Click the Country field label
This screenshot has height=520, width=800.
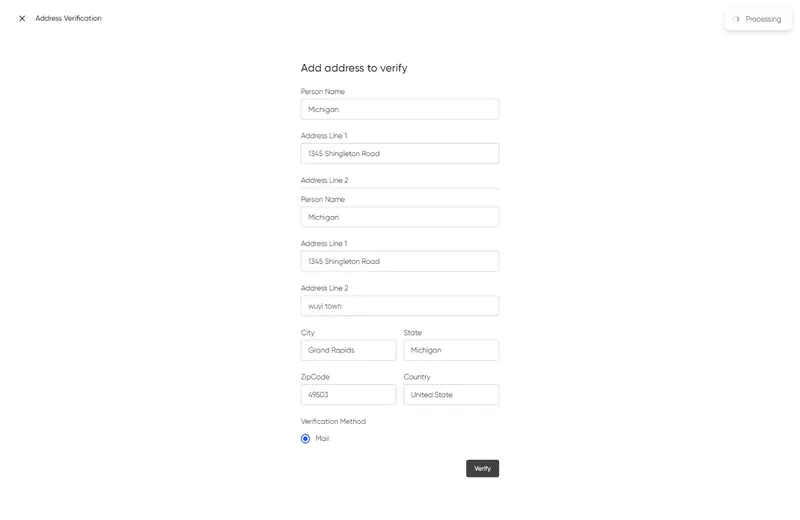tap(417, 377)
